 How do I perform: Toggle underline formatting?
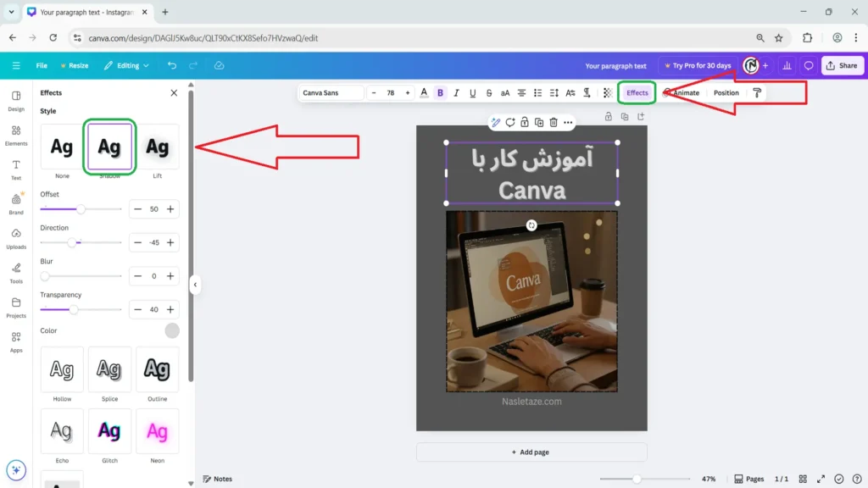pyautogui.click(x=472, y=93)
